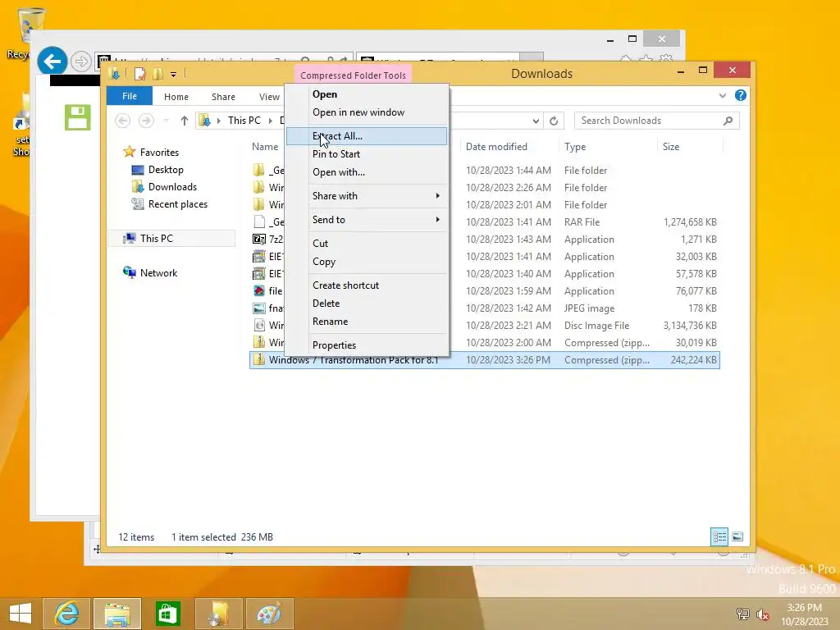Select the fna JPEG image file icon
This screenshot has height=630, width=840.
259,308
